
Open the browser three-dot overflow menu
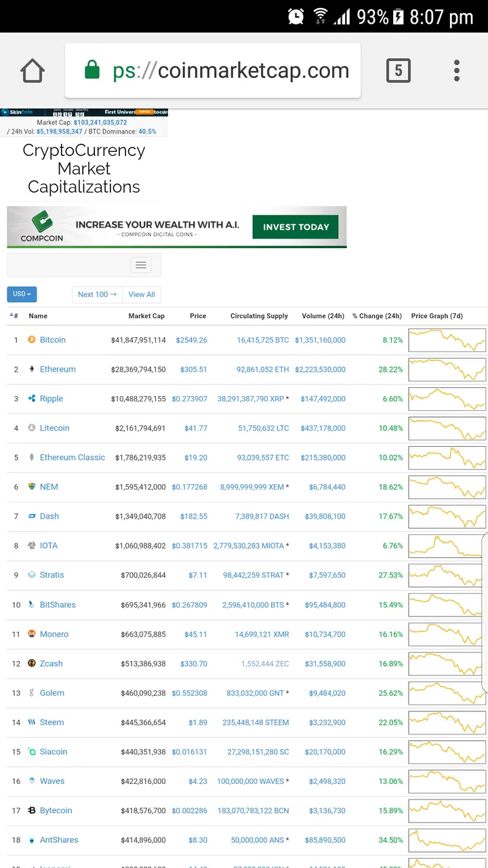click(x=457, y=71)
